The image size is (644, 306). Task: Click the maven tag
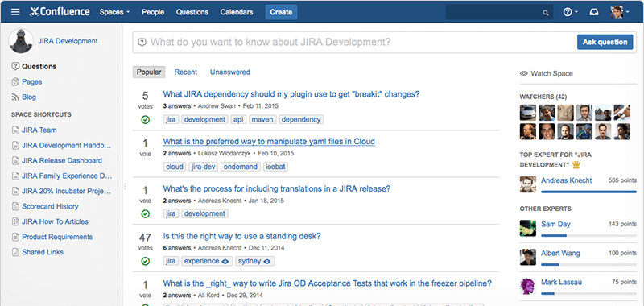pos(262,119)
